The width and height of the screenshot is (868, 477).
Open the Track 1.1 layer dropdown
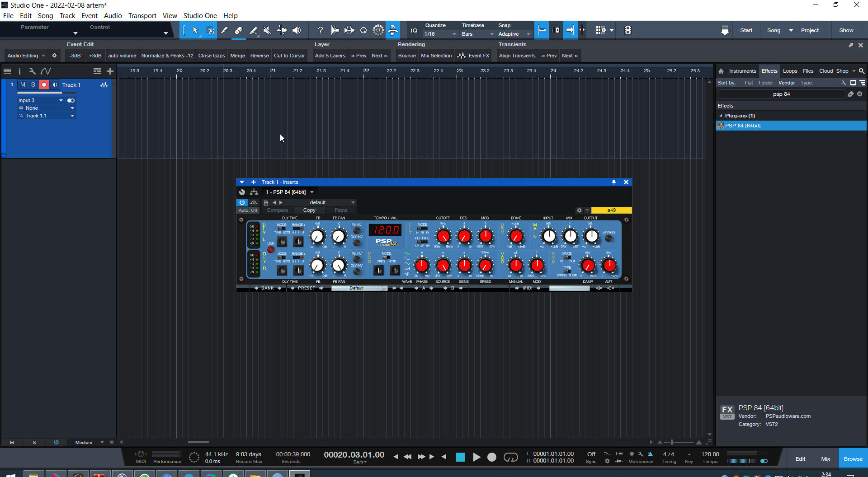tap(47, 116)
